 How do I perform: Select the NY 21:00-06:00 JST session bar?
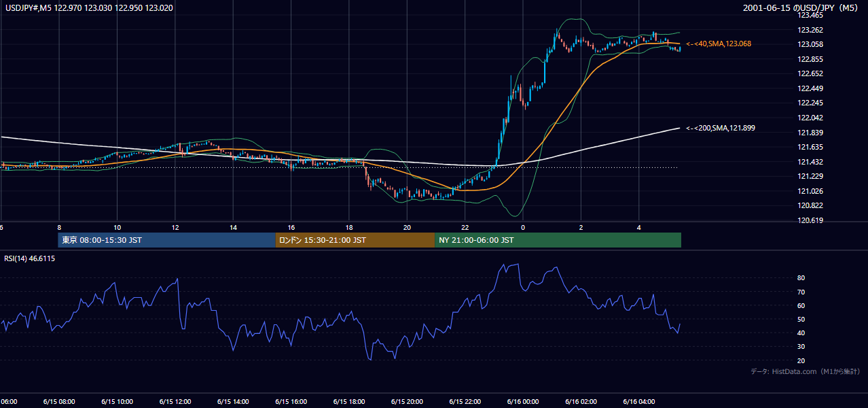click(558, 240)
